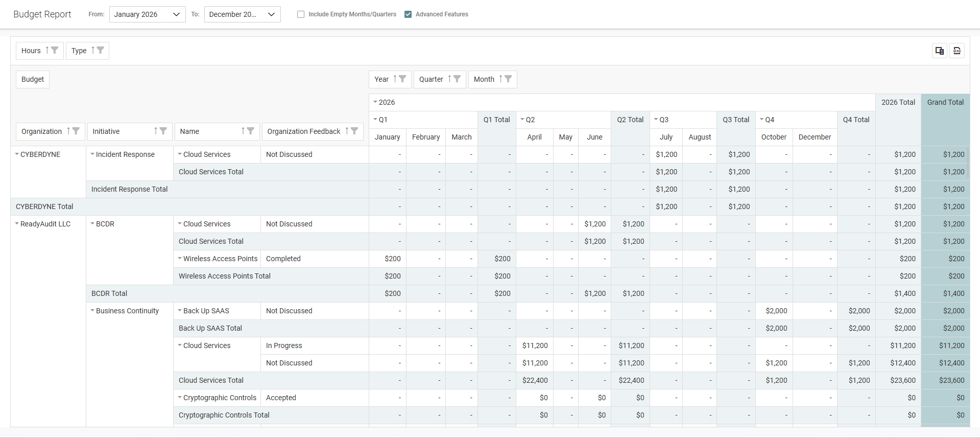Open the From date dropdown
Image resolution: width=980 pixels, height=438 pixels.
click(147, 14)
